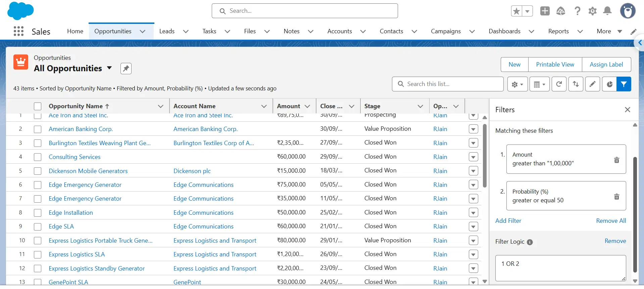Click the New opportunity button
Image resolution: width=644 pixels, height=289 pixels.
click(x=514, y=65)
